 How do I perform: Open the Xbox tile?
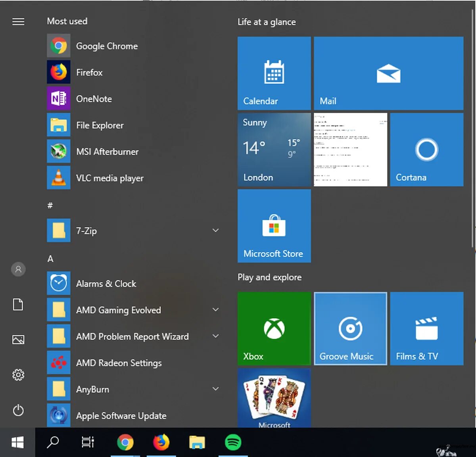pyautogui.click(x=274, y=328)
